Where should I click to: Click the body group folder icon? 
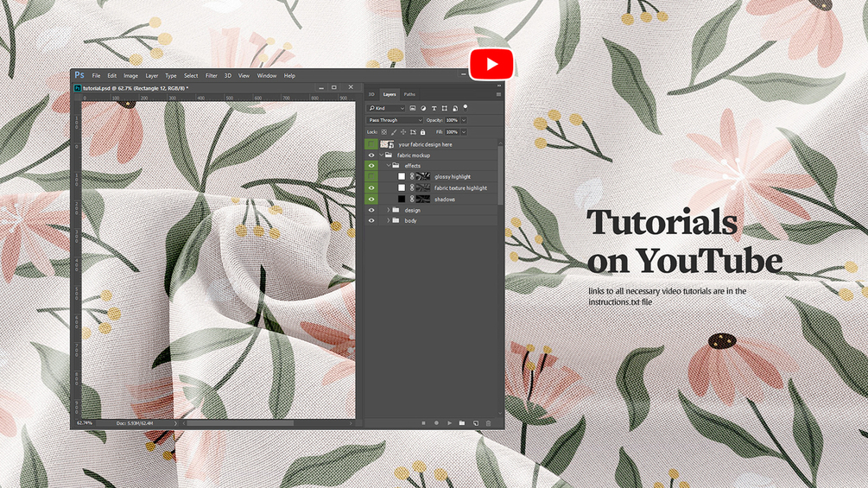click(x=396, y=220)
